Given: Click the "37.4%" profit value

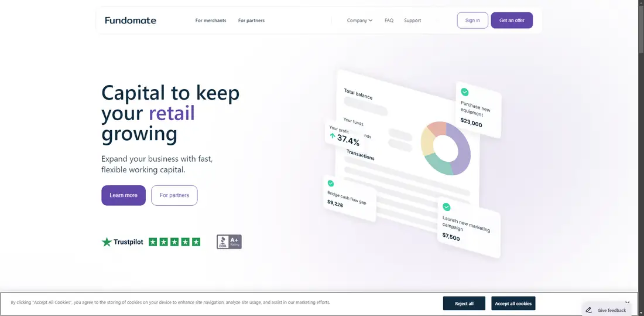Looking at the screenshot, I should coord(348,140).
